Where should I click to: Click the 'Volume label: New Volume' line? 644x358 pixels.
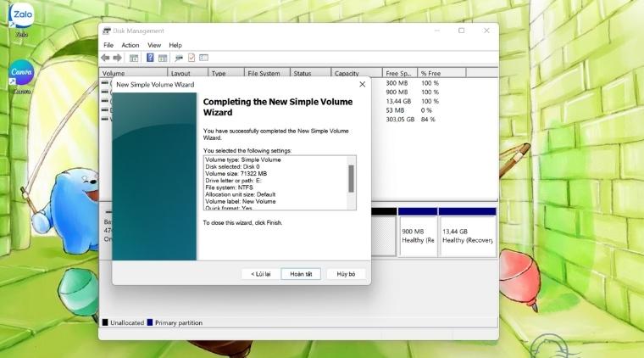[x=241, y=201]
